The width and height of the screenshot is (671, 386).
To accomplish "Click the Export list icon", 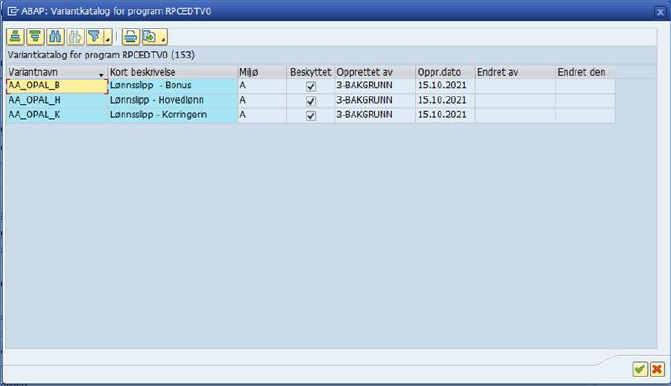I will pyautogui.click(x=150, y=37).
